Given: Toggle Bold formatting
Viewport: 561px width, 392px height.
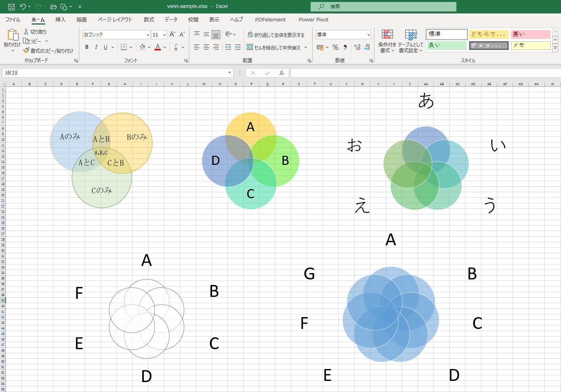Looking at the screenshot, I should tap(87, 47).
